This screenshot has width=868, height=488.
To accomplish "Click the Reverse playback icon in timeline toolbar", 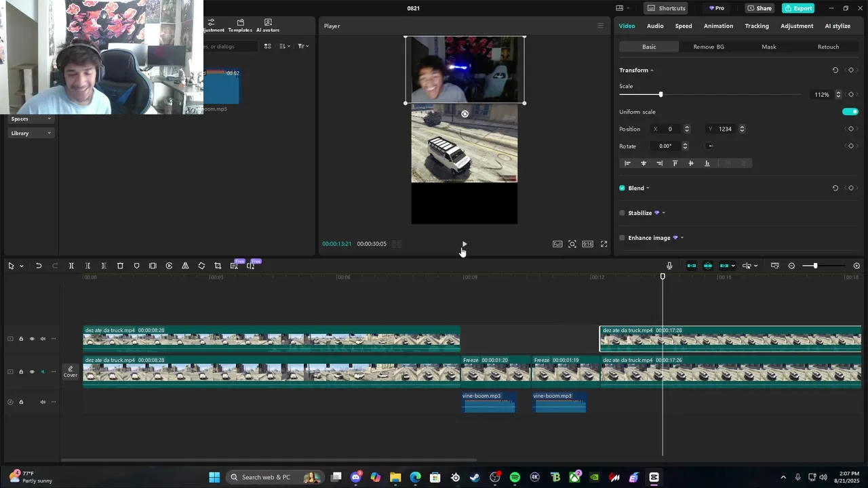I will [x=169, y=266].
